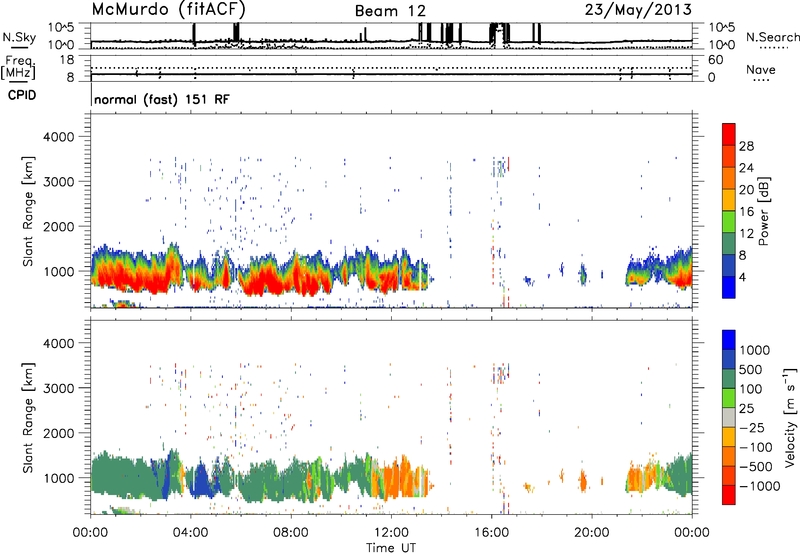Click the 'Freq. [MHz]' axis label
The height and width of the screenshot is (554, 800).
tap(18, 67)
